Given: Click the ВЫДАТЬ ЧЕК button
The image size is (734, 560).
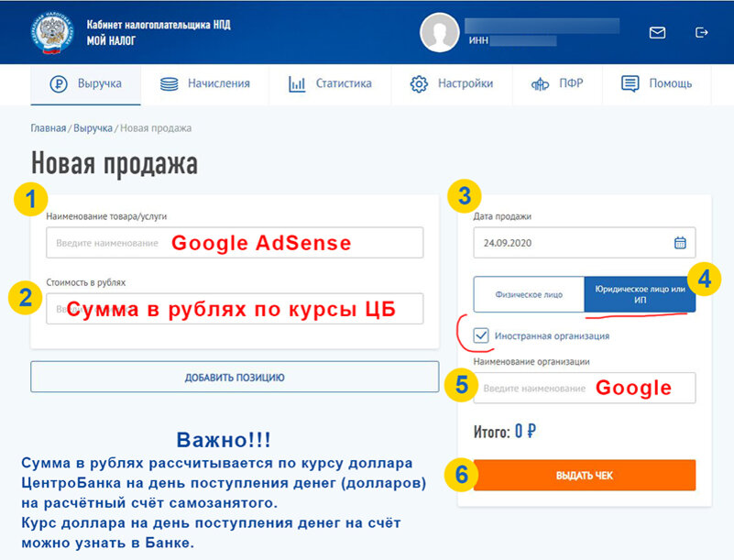Looking at the screenshot, I should (585, 476).
